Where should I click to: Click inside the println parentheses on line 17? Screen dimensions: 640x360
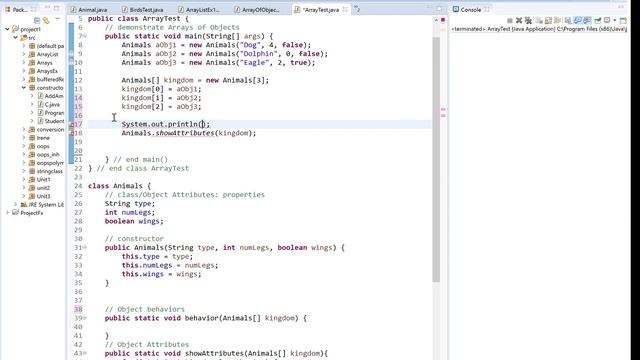coord(202,124)
